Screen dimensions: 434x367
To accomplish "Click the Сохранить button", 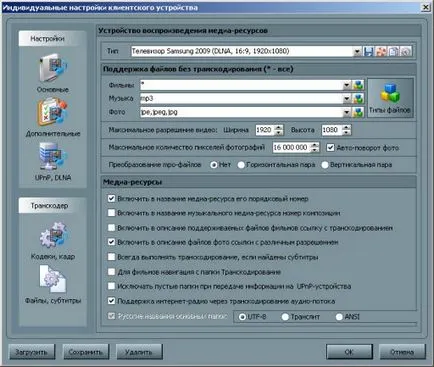I will pos(86,352).
